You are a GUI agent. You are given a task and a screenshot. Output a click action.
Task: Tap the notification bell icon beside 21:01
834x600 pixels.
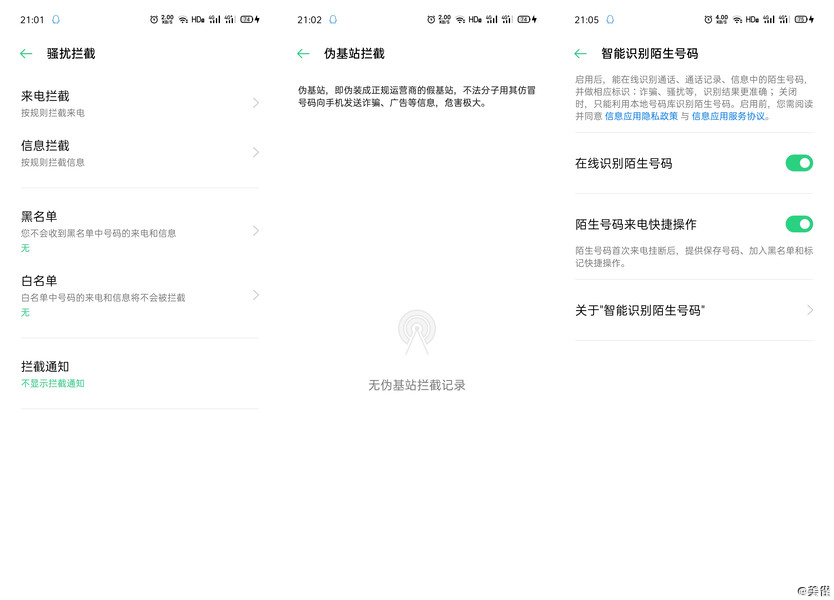[x=55, y=18]
